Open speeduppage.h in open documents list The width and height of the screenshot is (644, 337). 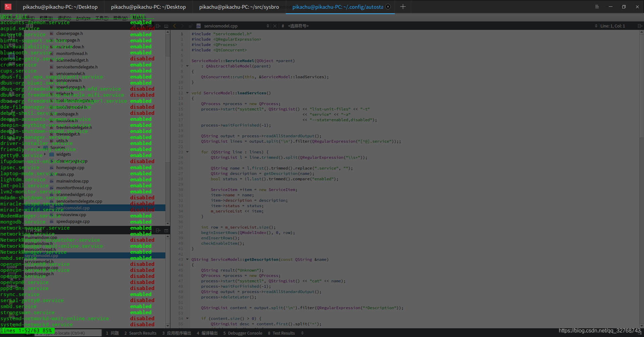tap(39, 274)
